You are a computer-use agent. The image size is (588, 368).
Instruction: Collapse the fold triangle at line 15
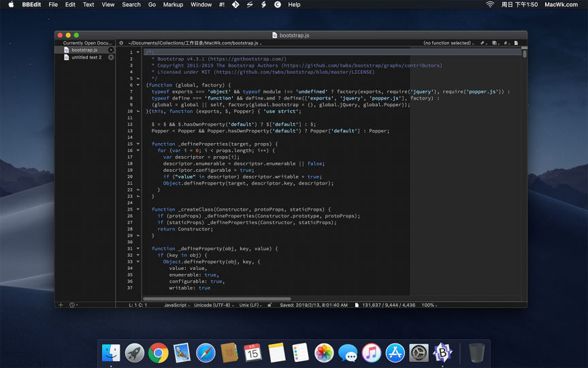138,144
